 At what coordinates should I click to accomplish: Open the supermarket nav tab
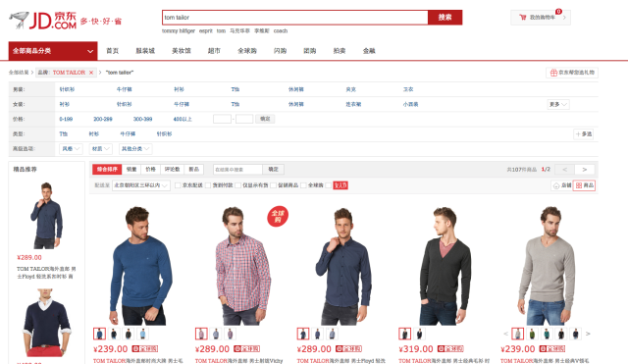point(214,51)
